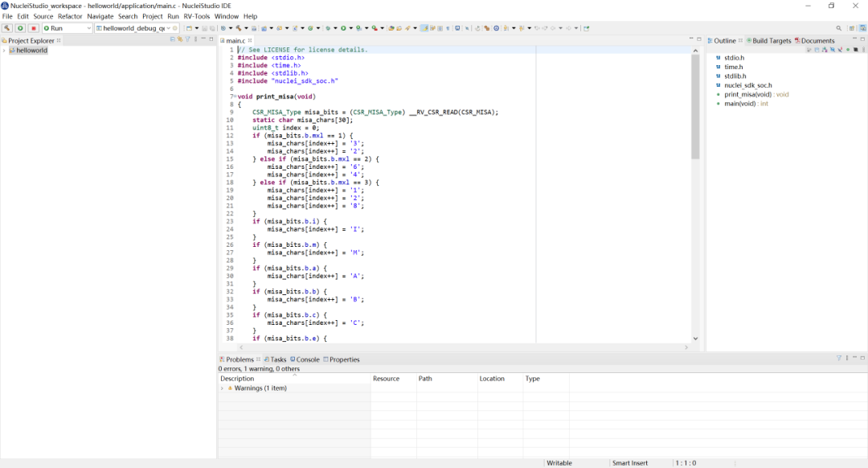Click the editor scroll down arrow
The image size is (868, 468).
coord(695,339)
